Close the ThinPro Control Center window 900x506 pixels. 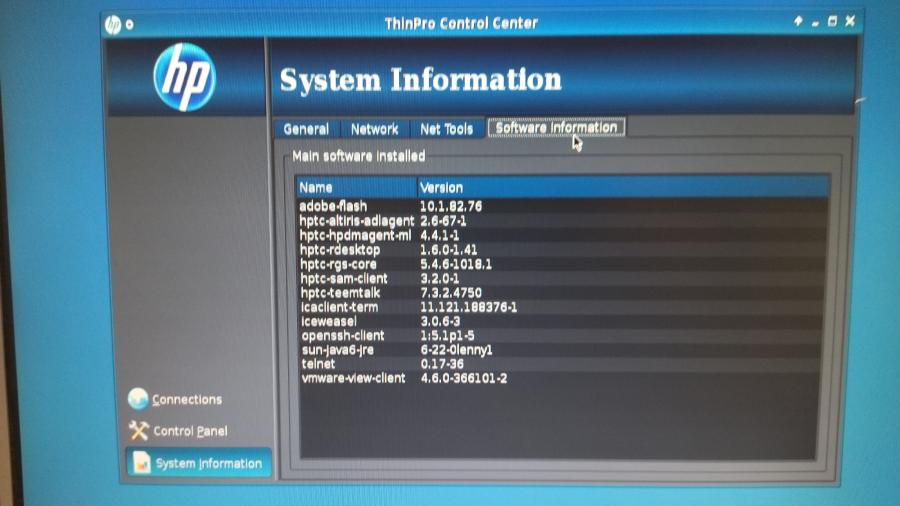coord(850,21)
